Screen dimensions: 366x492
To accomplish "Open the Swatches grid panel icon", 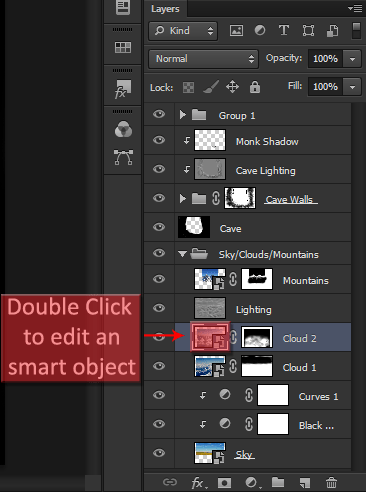I will click(x=123, y=47).
